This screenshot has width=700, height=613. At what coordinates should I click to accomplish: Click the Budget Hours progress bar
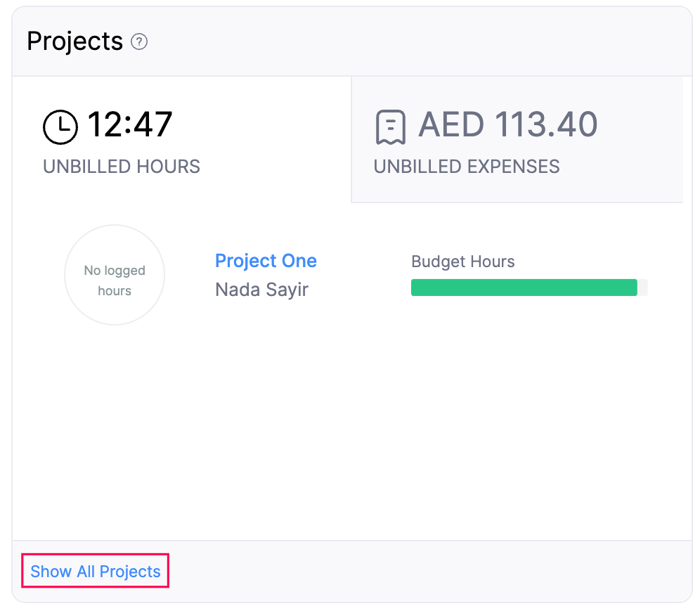(529, 288)
